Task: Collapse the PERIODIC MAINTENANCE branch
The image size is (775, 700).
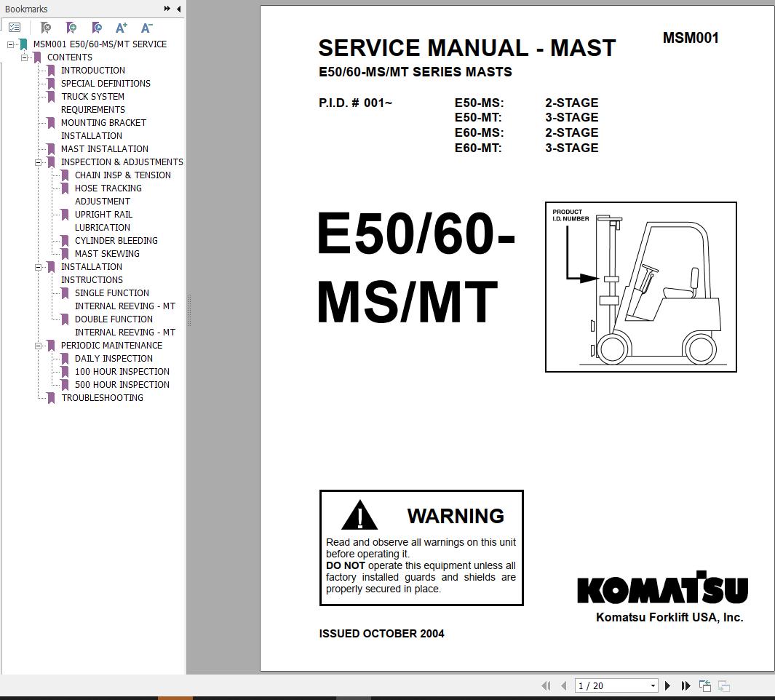Action: 39,345
